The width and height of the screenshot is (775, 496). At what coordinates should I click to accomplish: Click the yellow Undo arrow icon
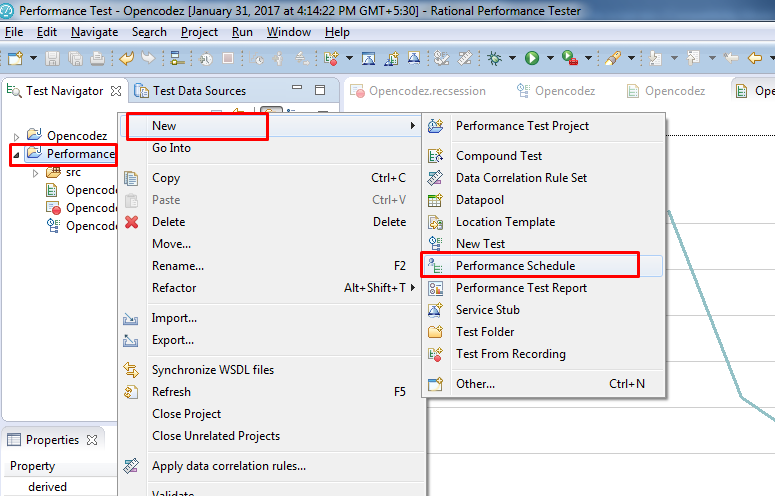click(127, 58)
